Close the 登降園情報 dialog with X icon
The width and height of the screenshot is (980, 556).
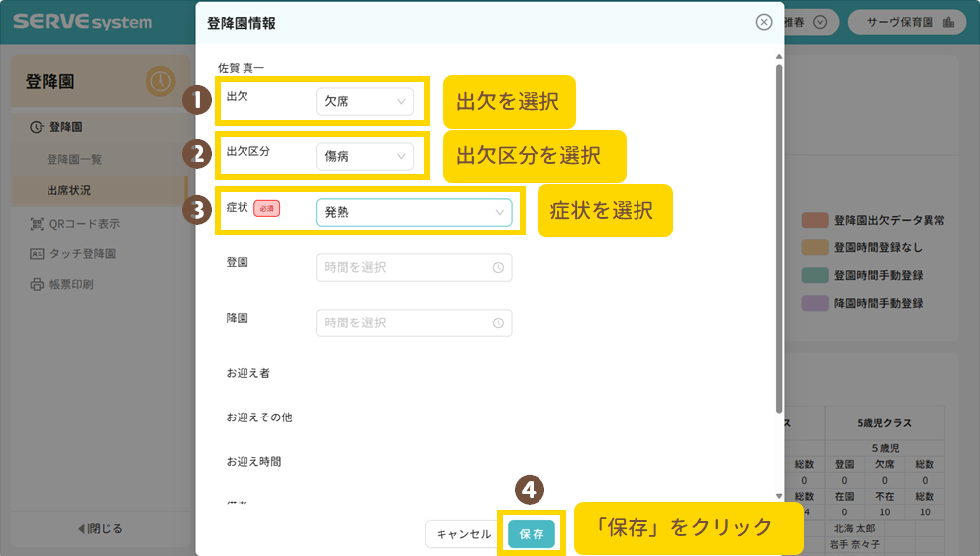(763, 23)
